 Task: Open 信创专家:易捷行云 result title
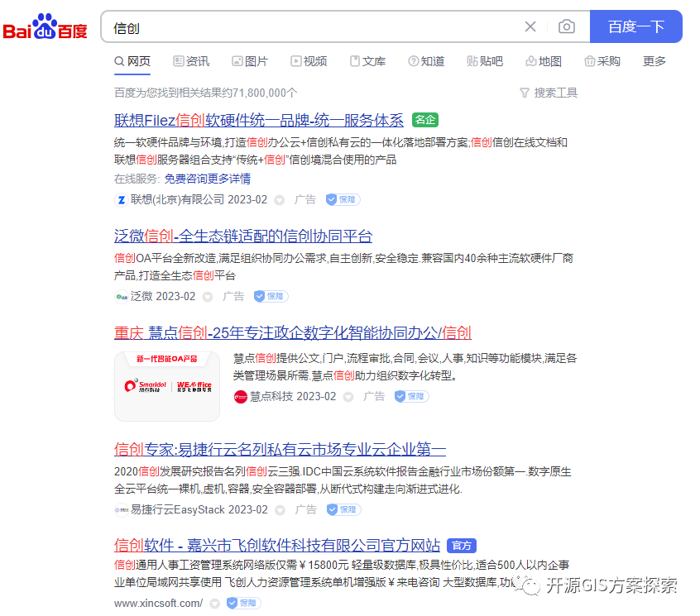(280, 449)
